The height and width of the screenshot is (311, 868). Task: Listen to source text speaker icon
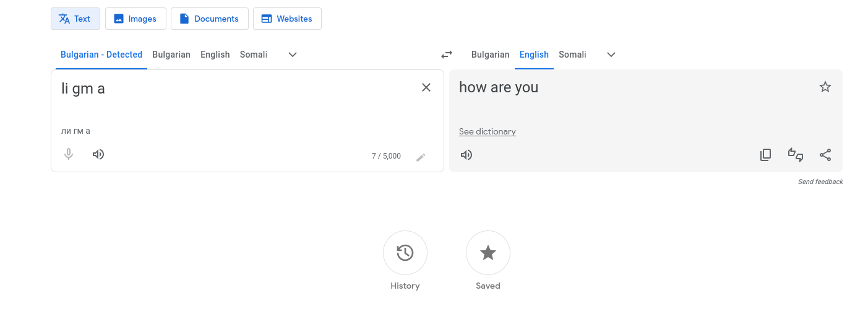click(x=98, y=154)
